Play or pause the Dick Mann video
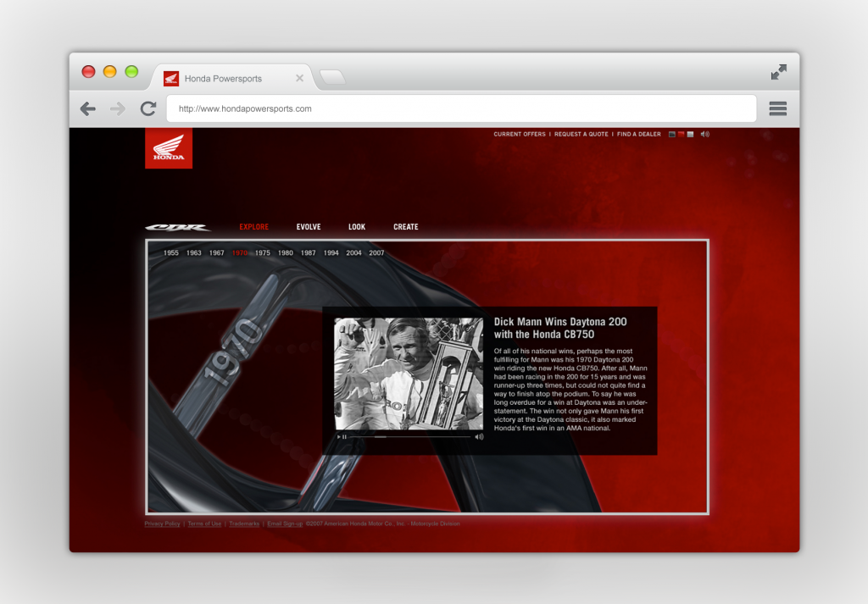 click(342, 437)
